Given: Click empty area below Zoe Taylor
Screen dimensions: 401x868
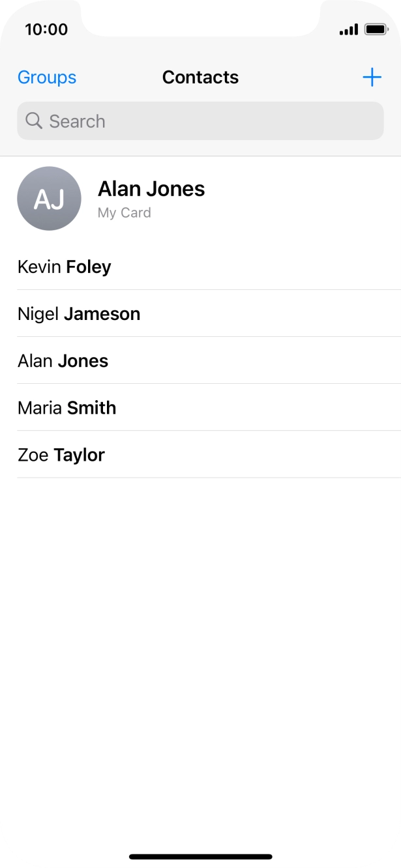Looking at the screenshot, I should coord(200,619).
